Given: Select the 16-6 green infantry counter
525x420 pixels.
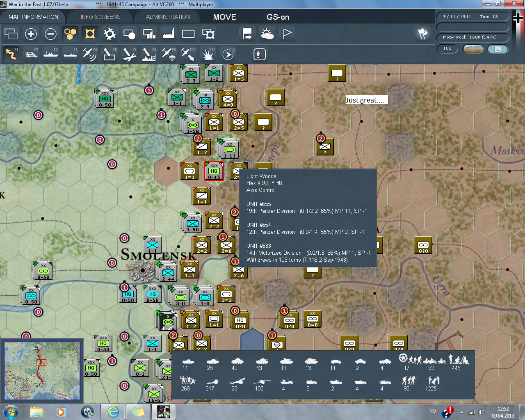Looking at the screenshot, I should 154,394.
